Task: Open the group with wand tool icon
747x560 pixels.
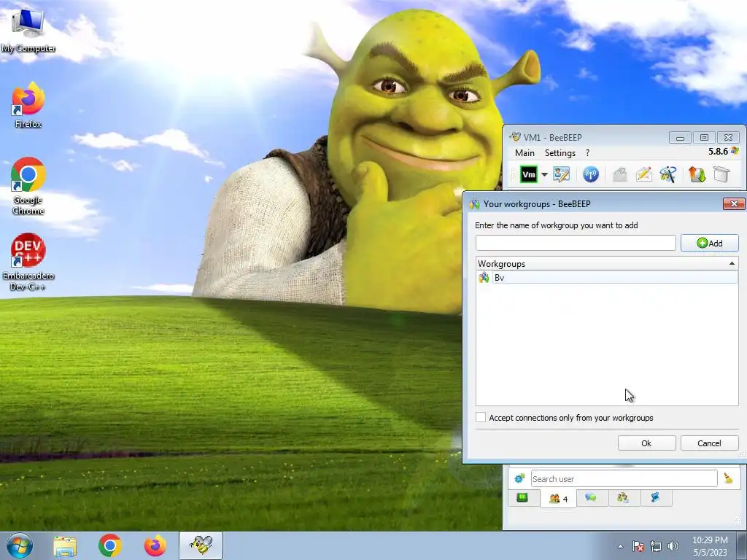Action: pos(668,174)
